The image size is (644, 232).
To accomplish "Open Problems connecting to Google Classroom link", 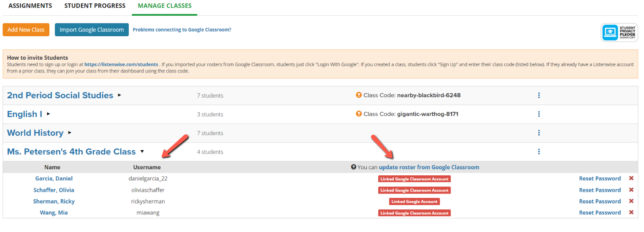I will click(182, 30).
